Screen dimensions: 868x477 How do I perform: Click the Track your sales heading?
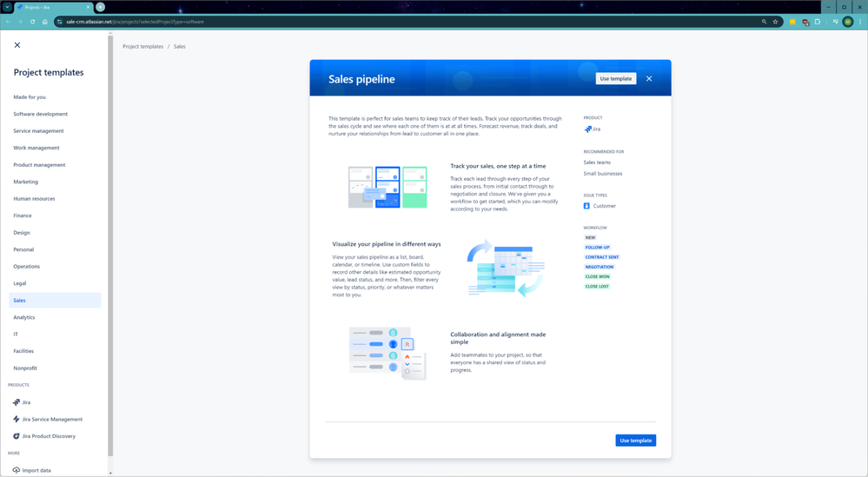(x=498, y=166)
